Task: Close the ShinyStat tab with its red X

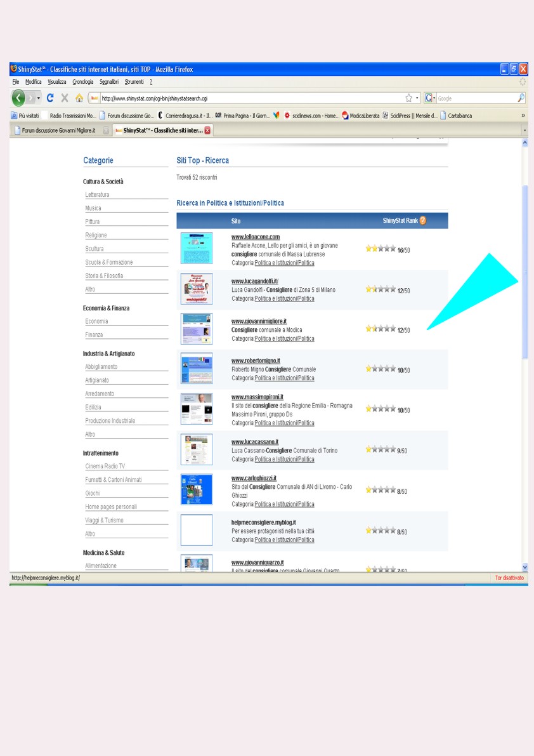Action: (207, 130)
